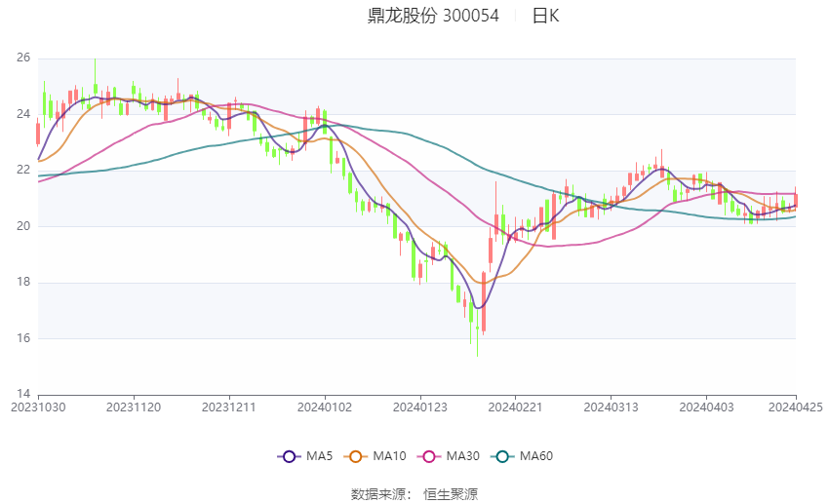Click the chart title 鼎龙股份 300054
This screenshot has width=829, height=504.
point(433,16)
